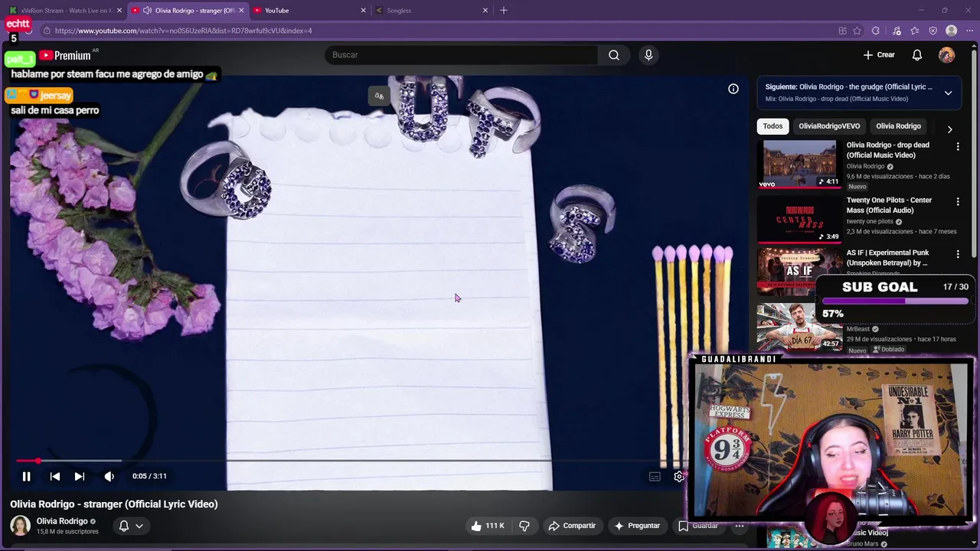The width and height of the screenshot is (980, 551).
Task: Dislike the stranger lyric video
Action: pyautogui.click(x=524, y=526)
